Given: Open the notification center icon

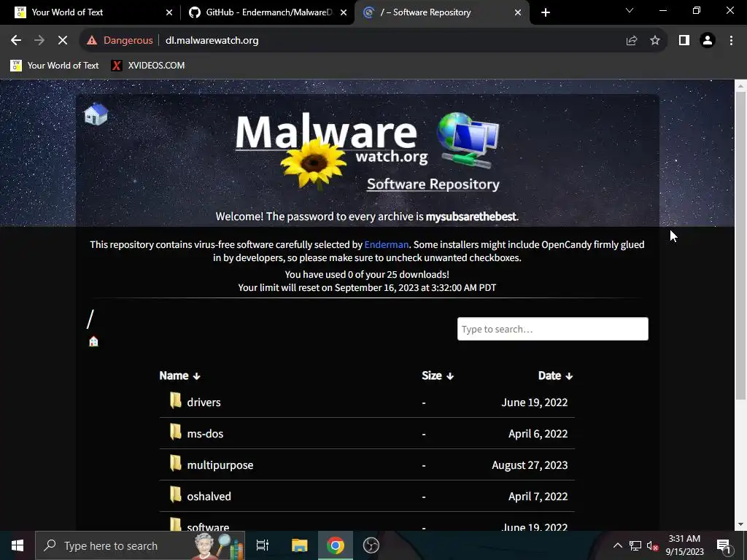Looking at the screenshot, I should pyautogui.click(x=723, y=545).
